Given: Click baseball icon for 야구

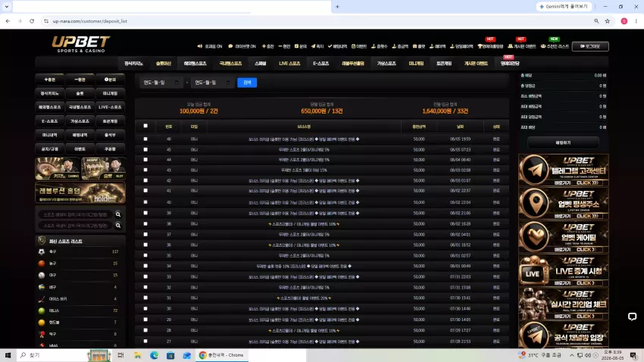Looking at the screenshot, I should pos(42,275).
